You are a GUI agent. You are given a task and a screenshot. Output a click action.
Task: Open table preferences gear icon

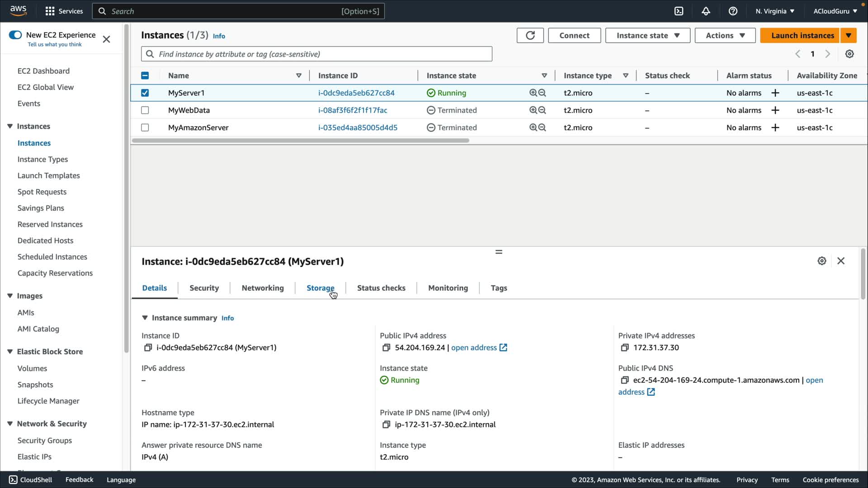849,54
